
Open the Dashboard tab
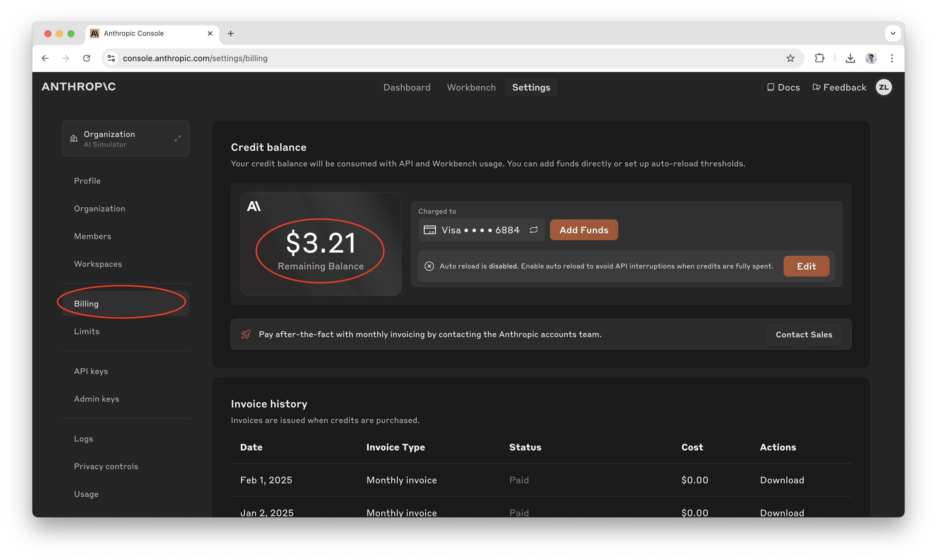coord(406,87)
